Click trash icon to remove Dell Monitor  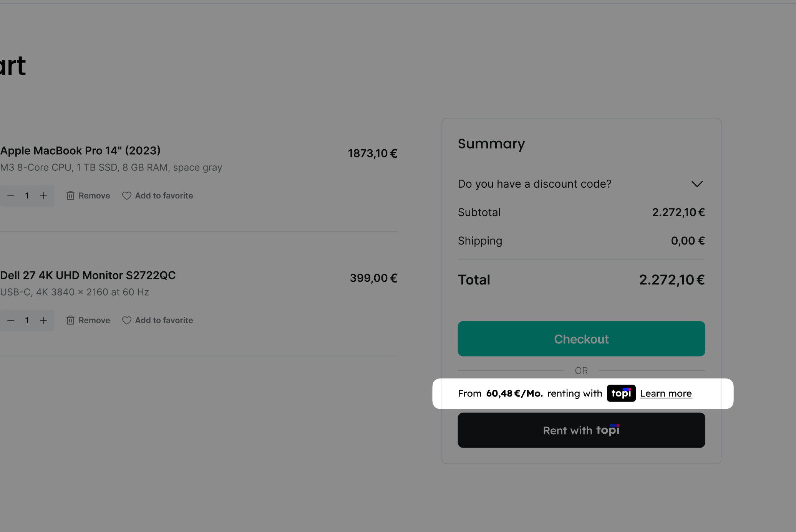coord(70,321)
